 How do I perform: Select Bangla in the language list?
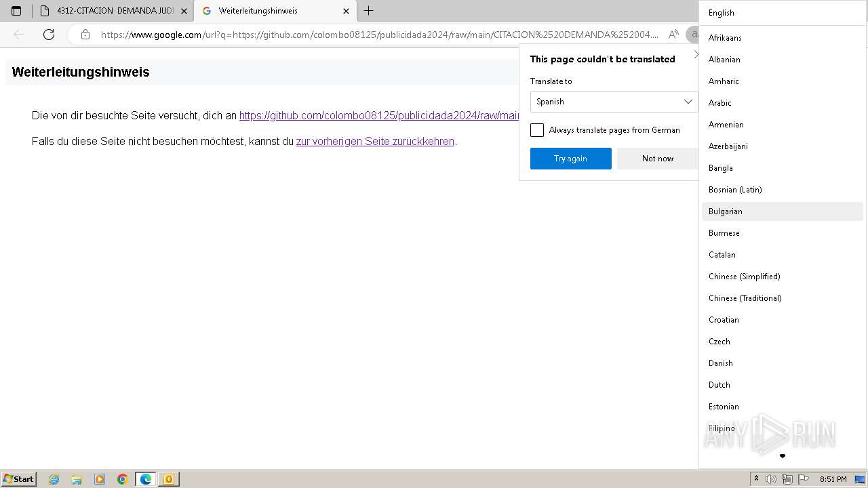[x=783, y=168]
